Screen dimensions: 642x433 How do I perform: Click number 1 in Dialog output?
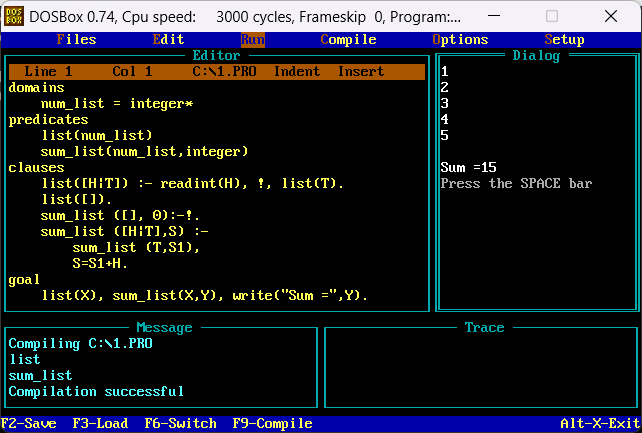pyautogui.click(x=445, y=72)
